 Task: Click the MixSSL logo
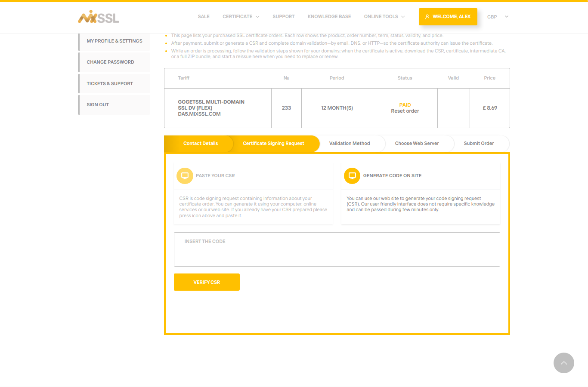[99, 17]
